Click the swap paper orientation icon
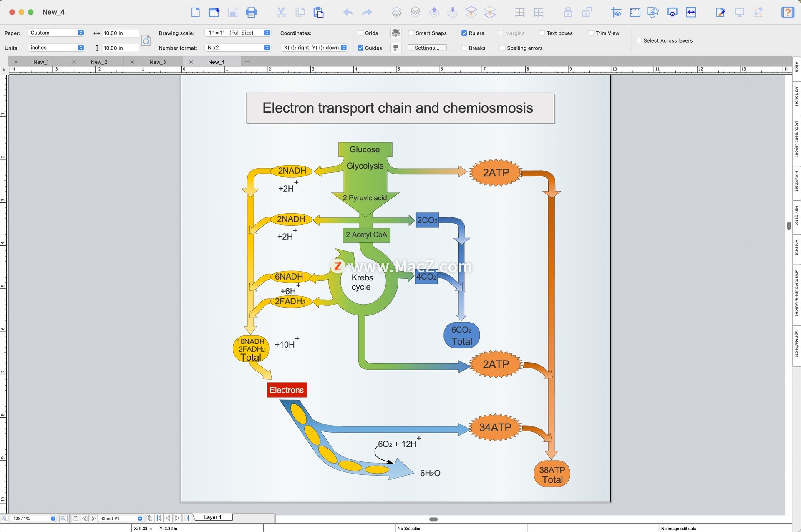Image resolution: width=801 pixels, height=532 pixels. click(x=146, y=40)
